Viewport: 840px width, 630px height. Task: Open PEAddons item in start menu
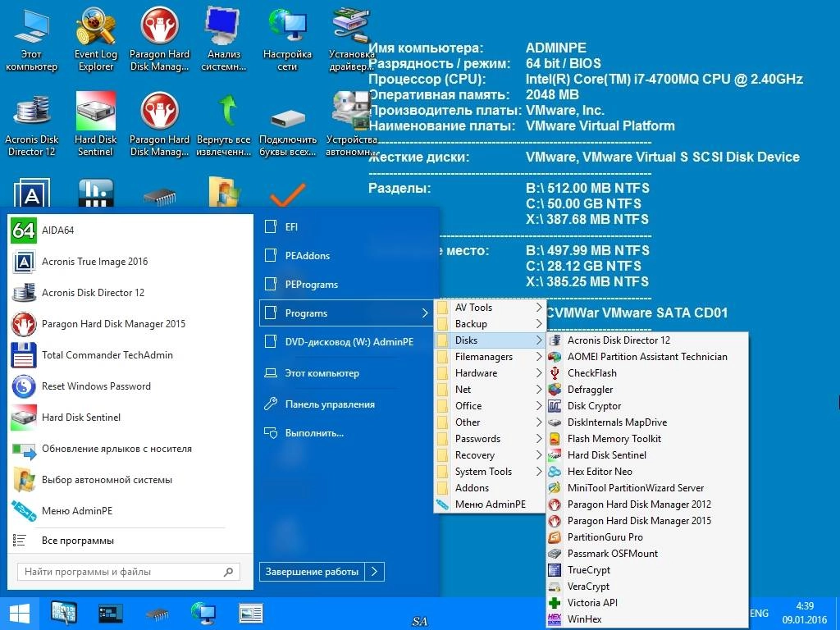point(346,256)
